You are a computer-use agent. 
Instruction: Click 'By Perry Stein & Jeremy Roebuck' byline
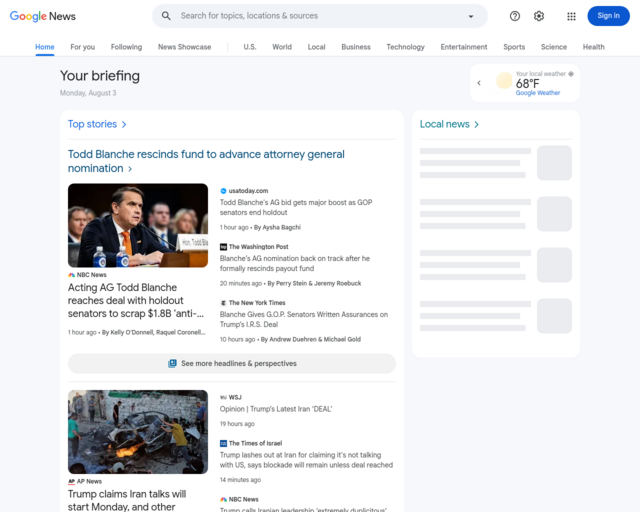click(314, 283)
